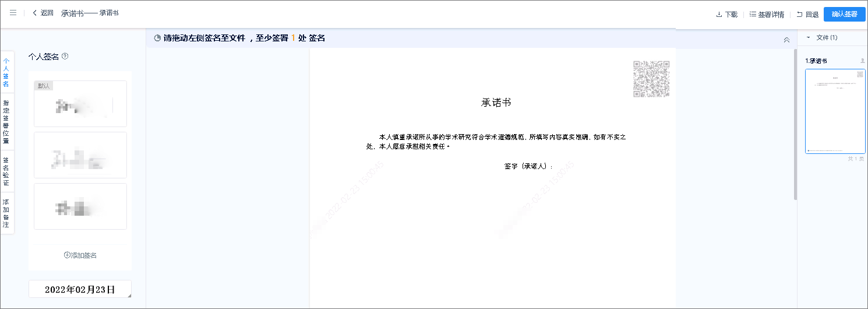Collapse the hint bar with double chevron
The image size is (868, 309).
[x=786, y=40]
